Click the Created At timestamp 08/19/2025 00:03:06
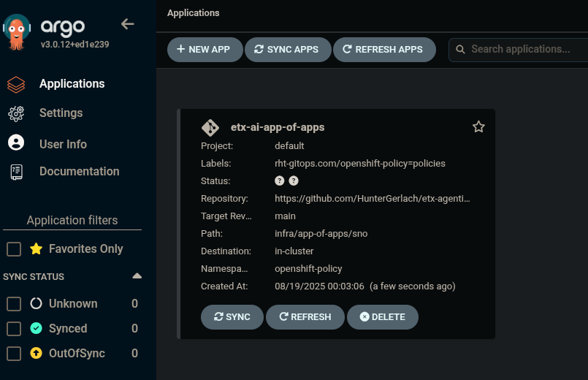588x380 pixels. [x=319, y=286]
